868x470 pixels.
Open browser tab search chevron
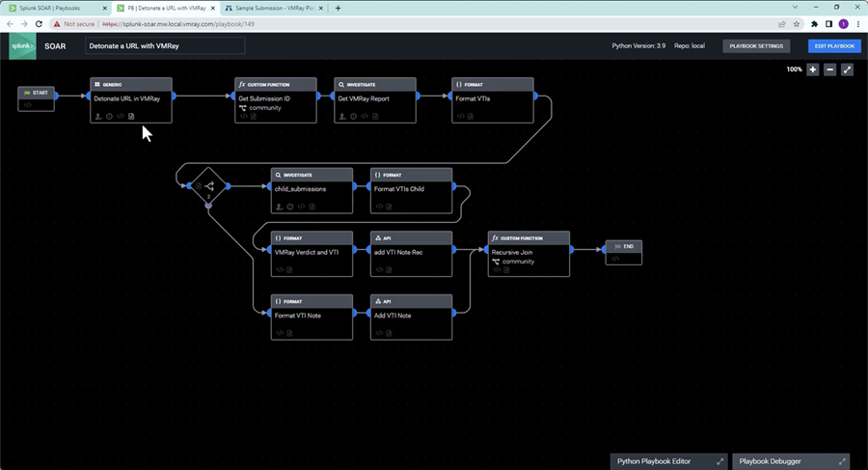[795, 7]
